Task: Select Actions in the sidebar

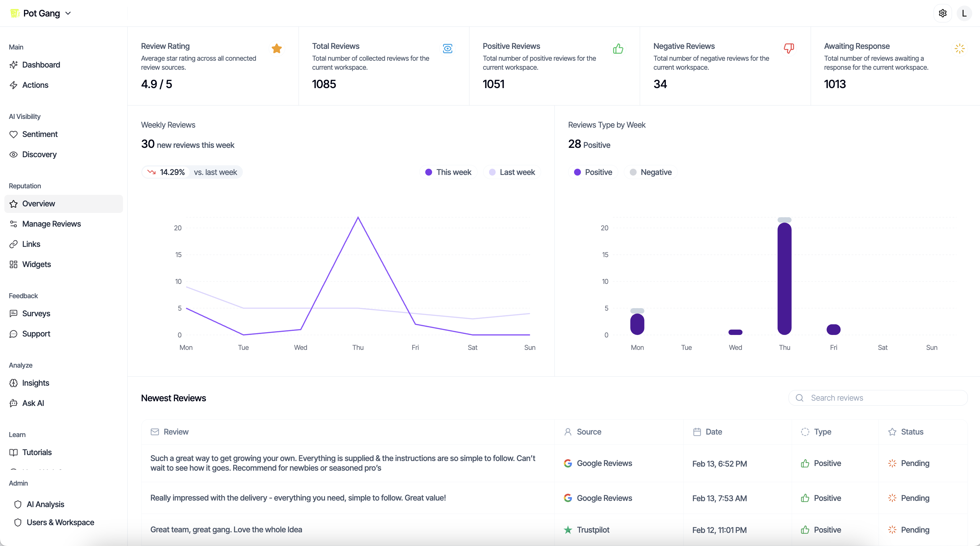Action: coord(35,85)
